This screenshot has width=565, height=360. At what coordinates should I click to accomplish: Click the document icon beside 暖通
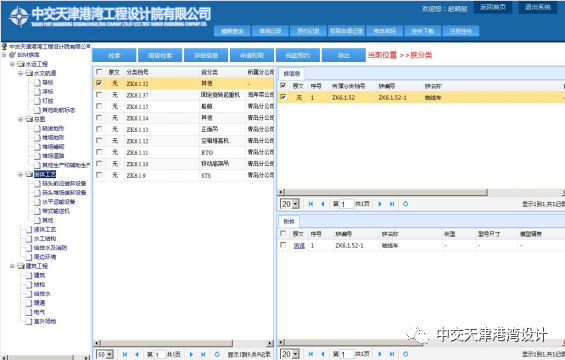(29, 303)
